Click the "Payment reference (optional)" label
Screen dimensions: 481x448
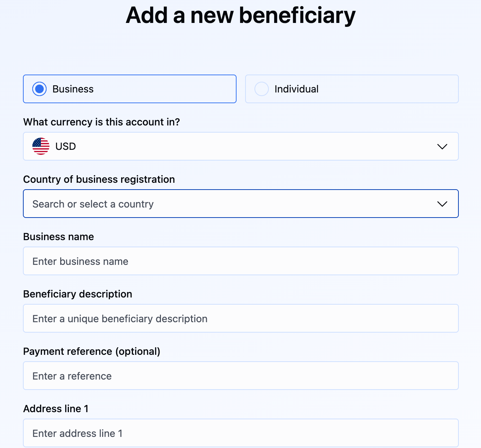(91, 351)
